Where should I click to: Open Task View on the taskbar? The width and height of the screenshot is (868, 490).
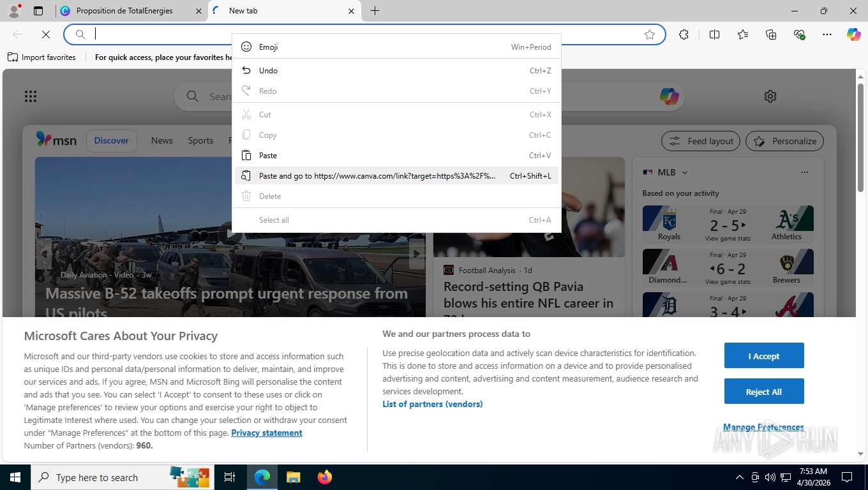tap(230, 477)
